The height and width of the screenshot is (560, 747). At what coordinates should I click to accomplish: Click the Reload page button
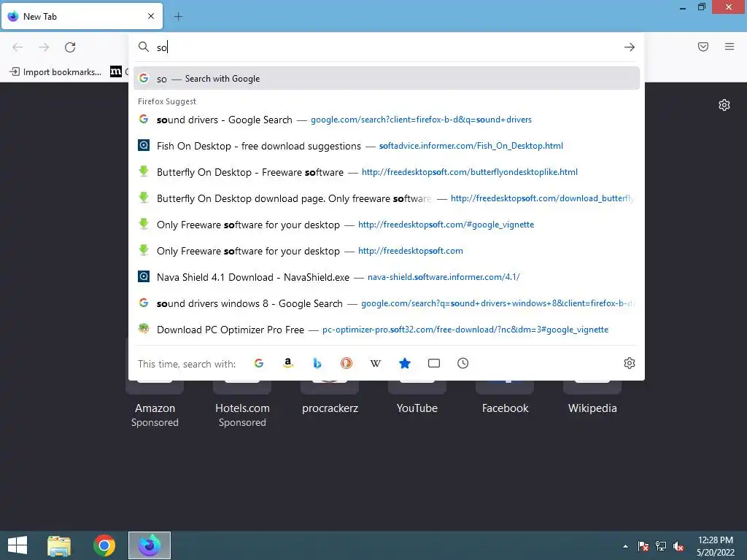pyautogui.click(x=70, y=47)
